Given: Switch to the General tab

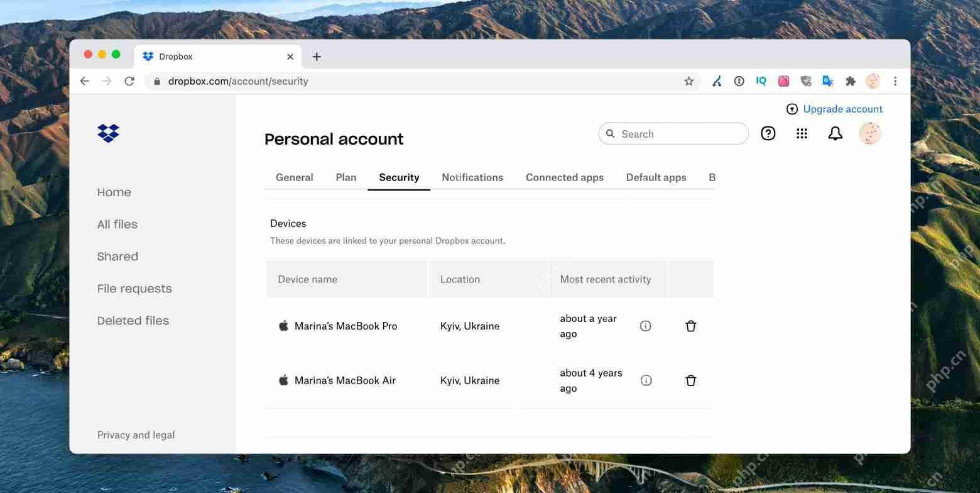Looking at the screenshot, I should (294, 177).
